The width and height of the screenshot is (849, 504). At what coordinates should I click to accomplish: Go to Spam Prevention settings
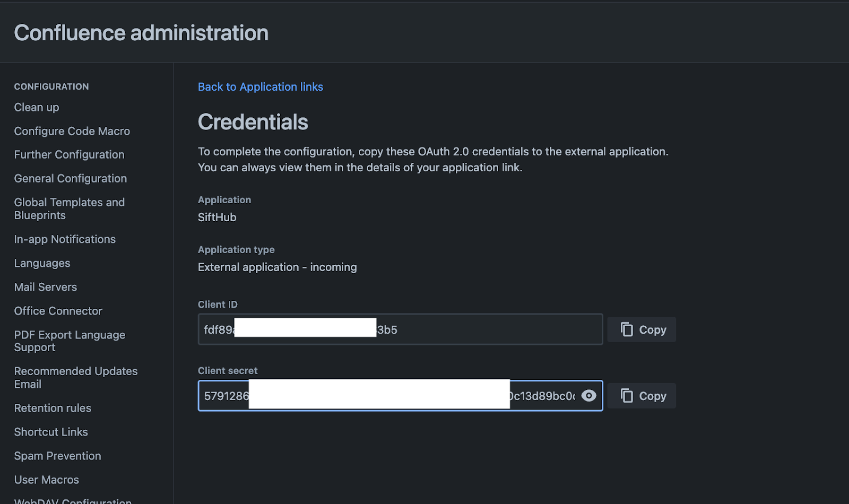click(x=57, y=456)
